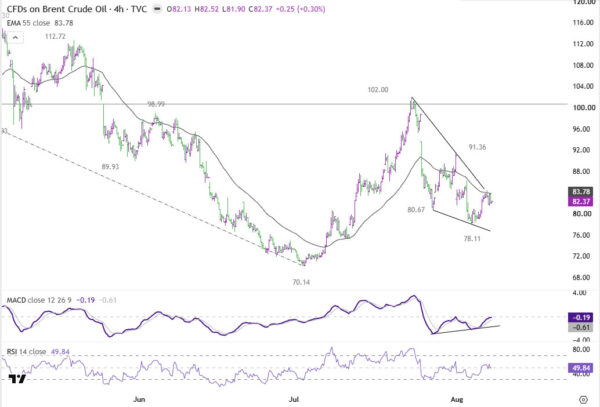Click the TradingView logo
The height and width of the screenshot is (407, 600).
tap(17, 379)
